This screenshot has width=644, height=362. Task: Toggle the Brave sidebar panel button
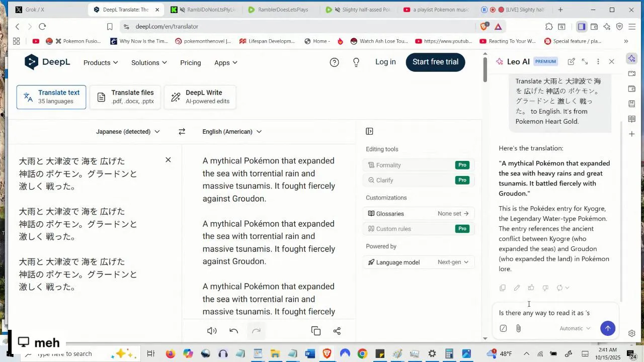(582, 27)
